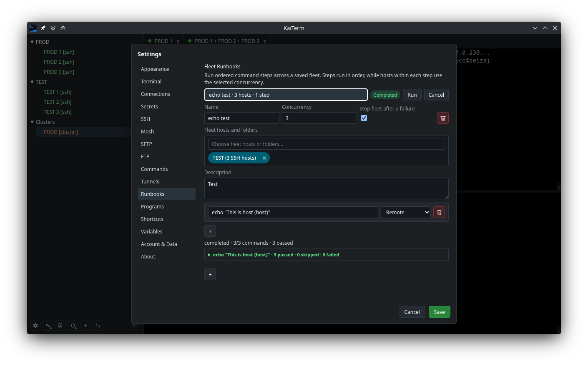Cancel the running runbook next to Run
Screen dimensions: 588x366
click(436, 95)
